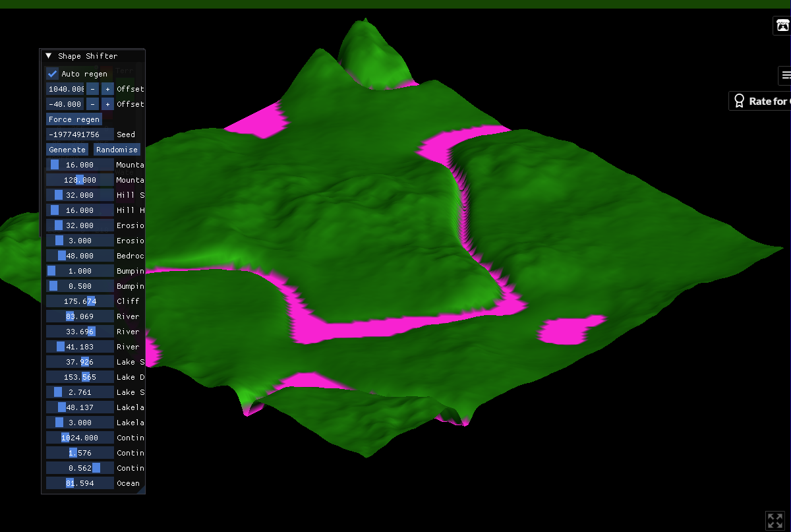Click the Rate for ribbon button

click(760, 101)
